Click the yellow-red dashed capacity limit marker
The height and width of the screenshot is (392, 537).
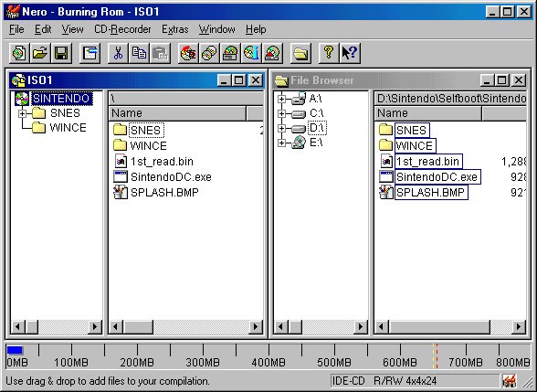click(x=436, y=356)
